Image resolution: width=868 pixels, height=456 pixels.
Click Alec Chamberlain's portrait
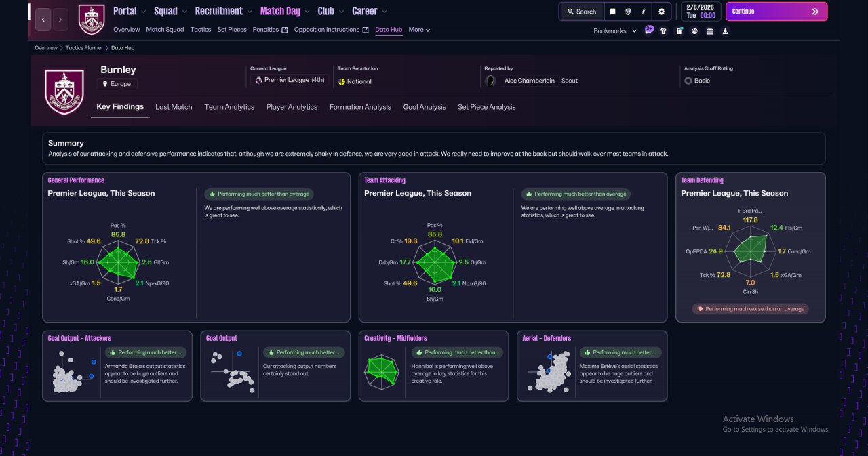490,81
